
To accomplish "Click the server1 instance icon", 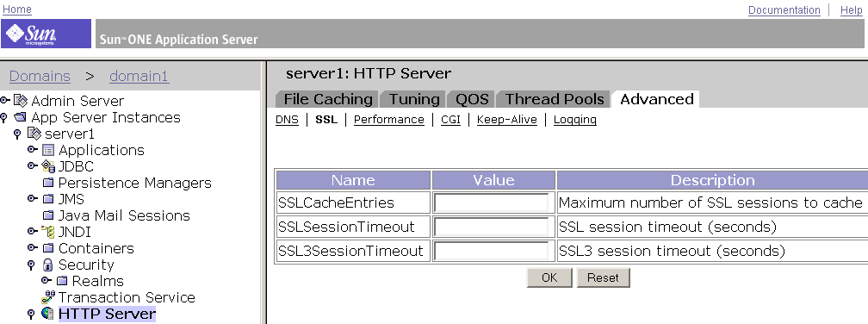I will click(34, 134).
